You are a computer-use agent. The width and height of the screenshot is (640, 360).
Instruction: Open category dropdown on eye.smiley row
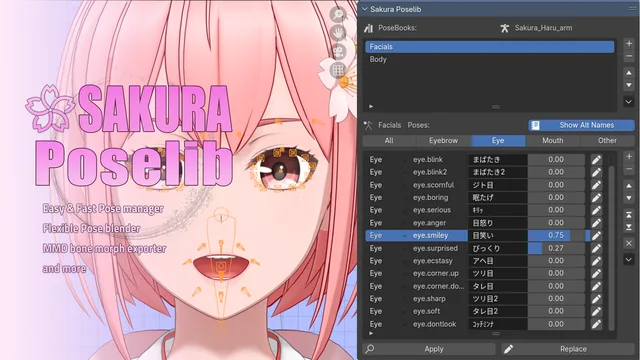[404, 236]
